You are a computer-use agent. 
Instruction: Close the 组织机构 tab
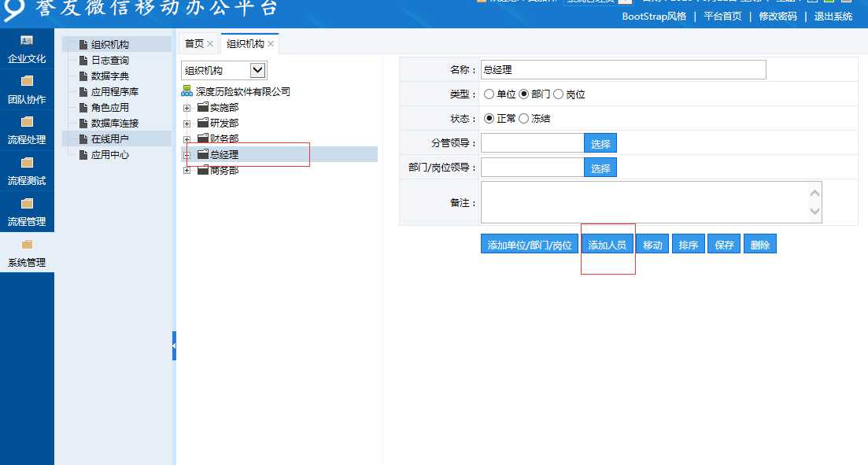[x=271, y=44]
